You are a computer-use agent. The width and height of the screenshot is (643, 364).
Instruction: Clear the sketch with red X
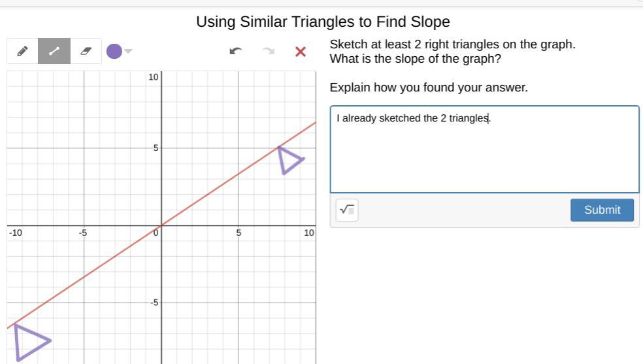(301, 51)
